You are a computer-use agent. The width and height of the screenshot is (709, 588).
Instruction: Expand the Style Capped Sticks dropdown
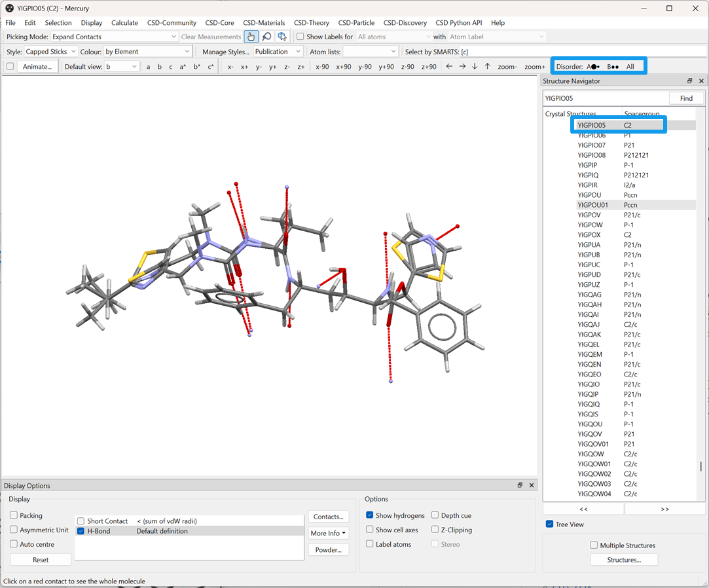coord(51,51)
